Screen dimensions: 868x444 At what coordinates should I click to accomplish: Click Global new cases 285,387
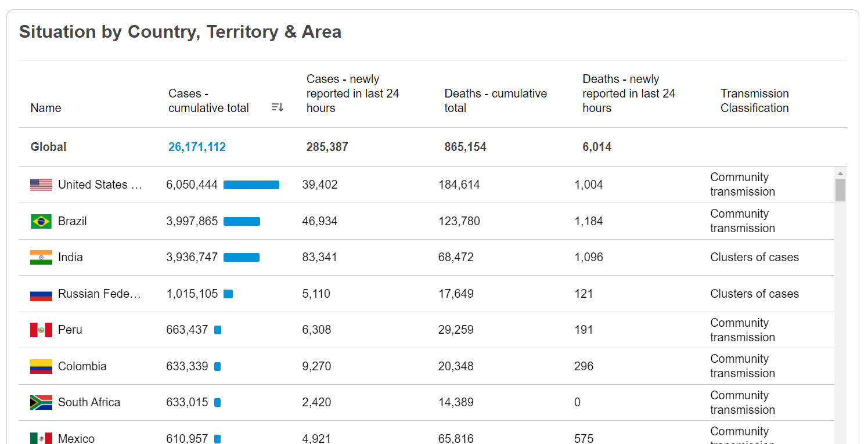pos(327,147)
